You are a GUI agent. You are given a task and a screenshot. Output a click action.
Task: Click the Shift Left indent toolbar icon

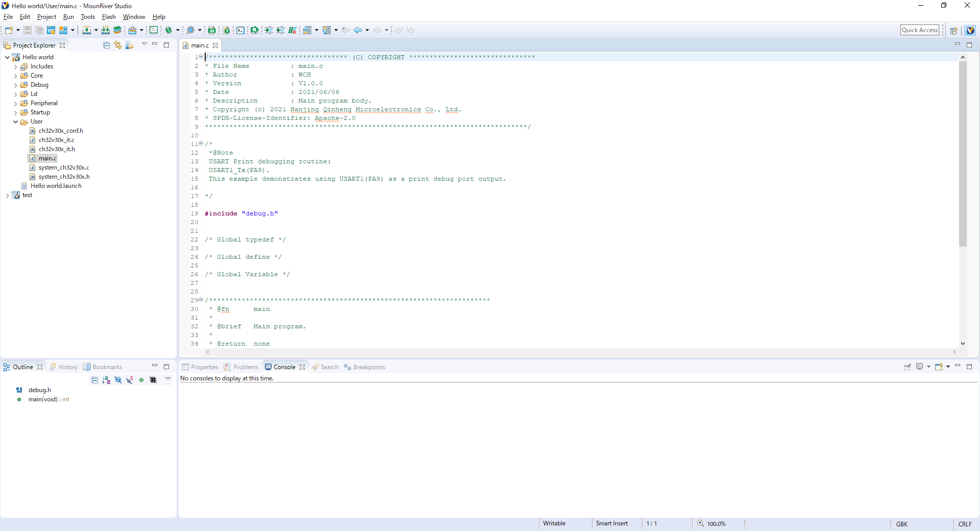pos(280,30)
